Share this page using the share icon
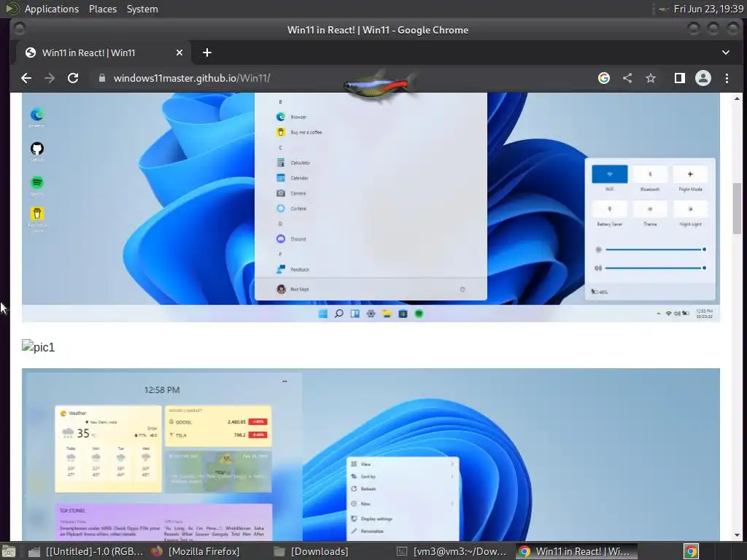This screenshot has height=560, width=747. tap(627, 78)
